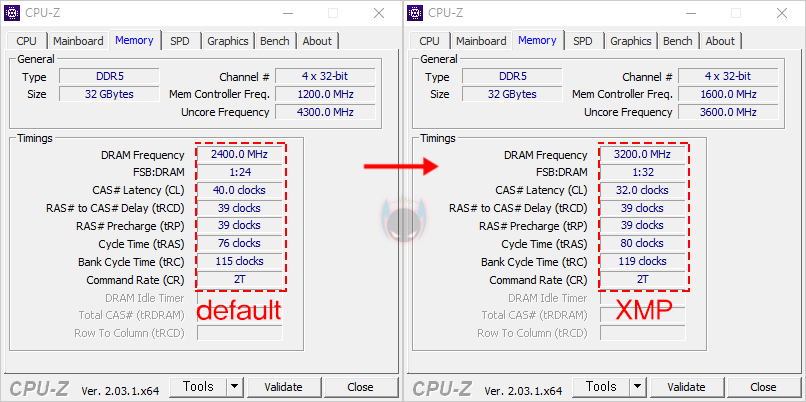
Task: Click the 32 GBytes Size field in right window
Action: pos(512,95)
